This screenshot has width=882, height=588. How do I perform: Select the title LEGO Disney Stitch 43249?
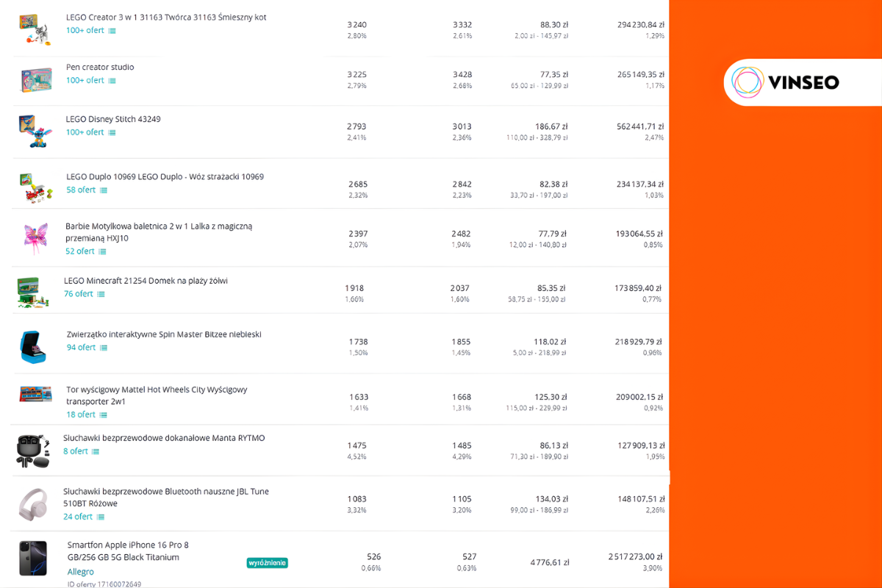click(x=113, y=119)
